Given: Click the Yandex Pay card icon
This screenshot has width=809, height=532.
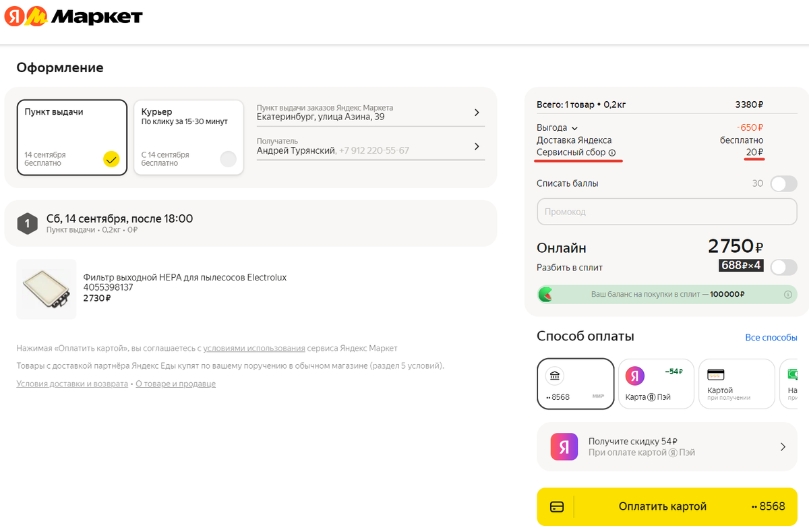Looking at the screenshot, I should coord(635,376).
